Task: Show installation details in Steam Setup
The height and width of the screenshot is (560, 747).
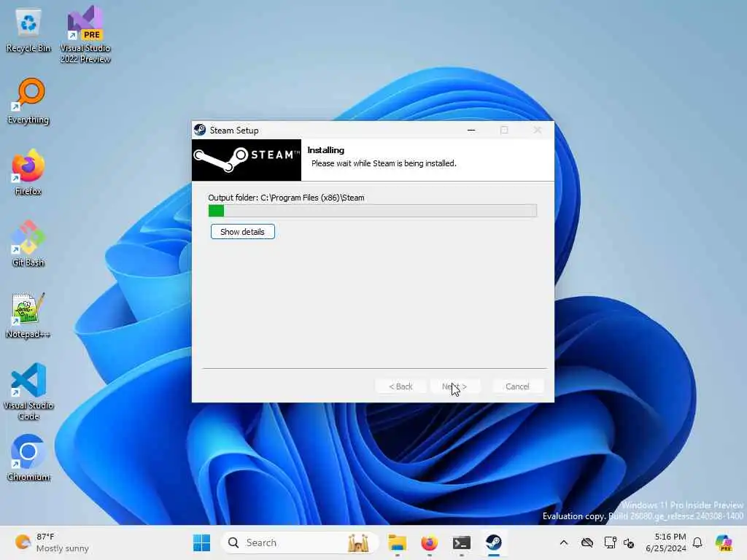Action: (242, 232)
